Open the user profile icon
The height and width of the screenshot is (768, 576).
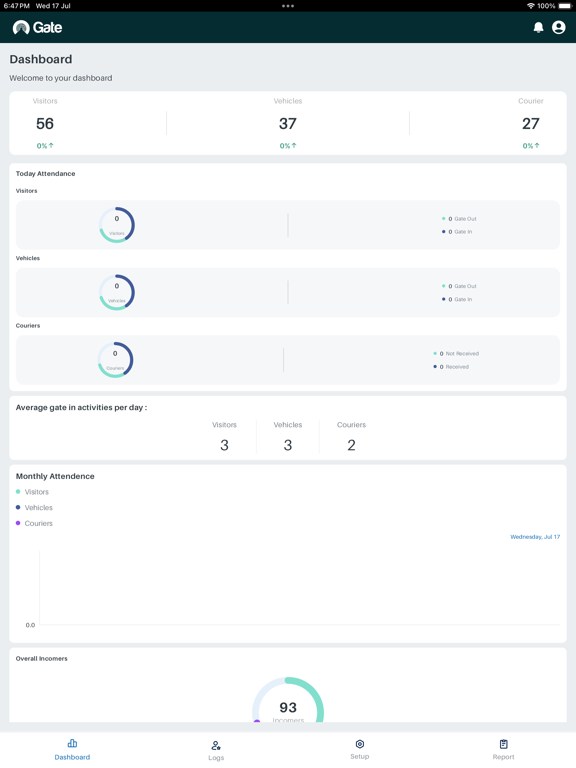click(x=558, y=27)
